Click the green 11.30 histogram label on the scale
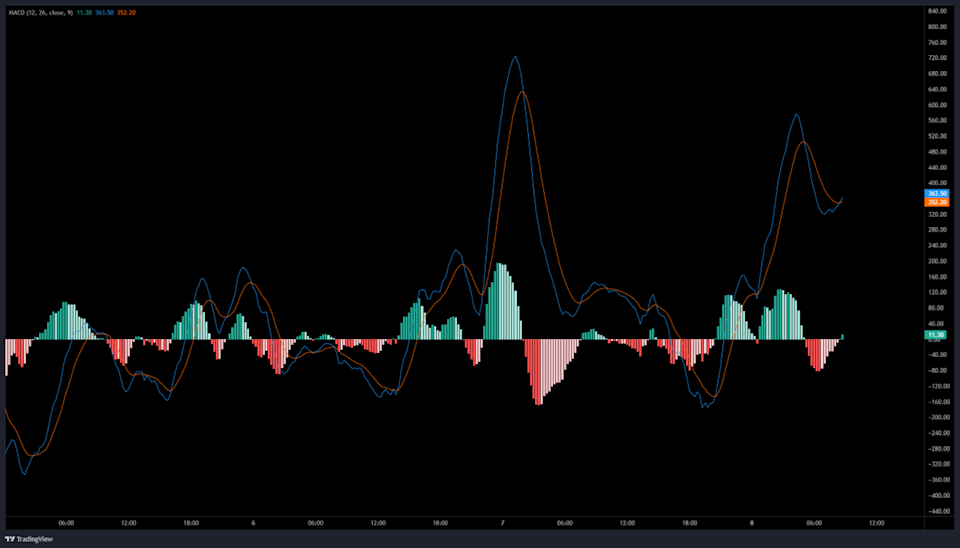Screen dimensions: 960x548 tap(936, 335)
